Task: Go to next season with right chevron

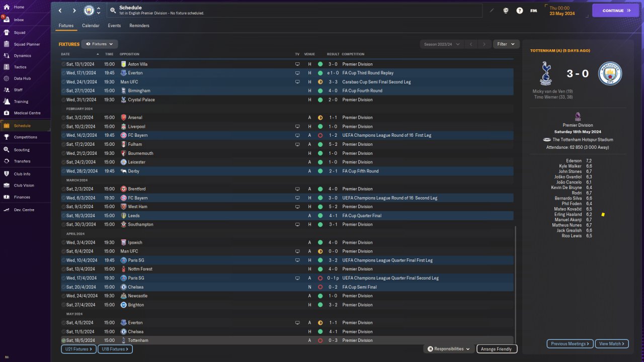Action: [x=485, y=44]
